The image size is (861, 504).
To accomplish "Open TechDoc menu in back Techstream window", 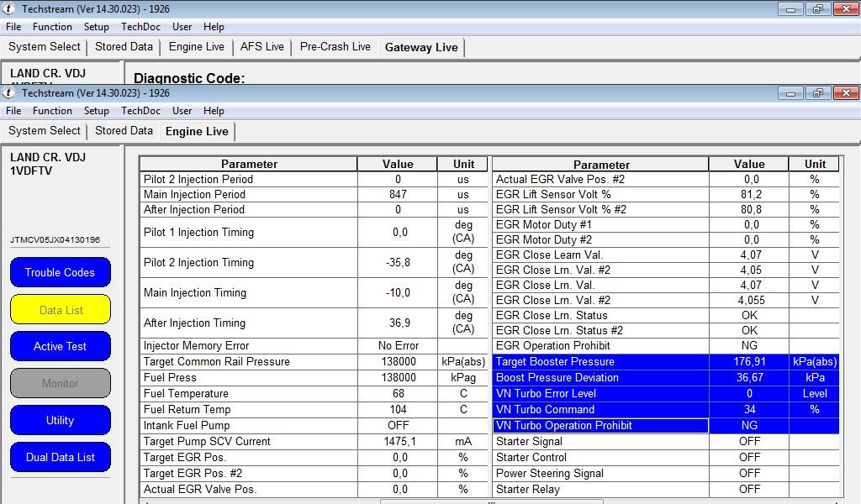I will tap(140, 27).
